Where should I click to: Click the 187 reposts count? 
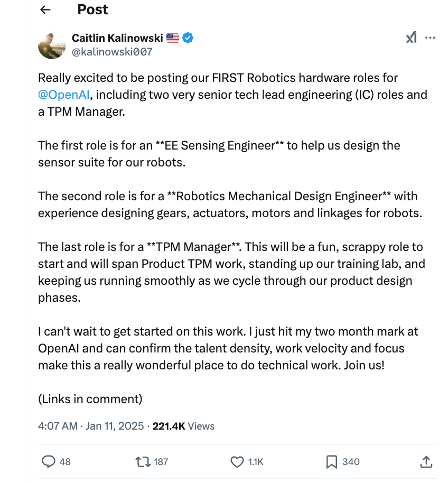(x=161, y=462)
